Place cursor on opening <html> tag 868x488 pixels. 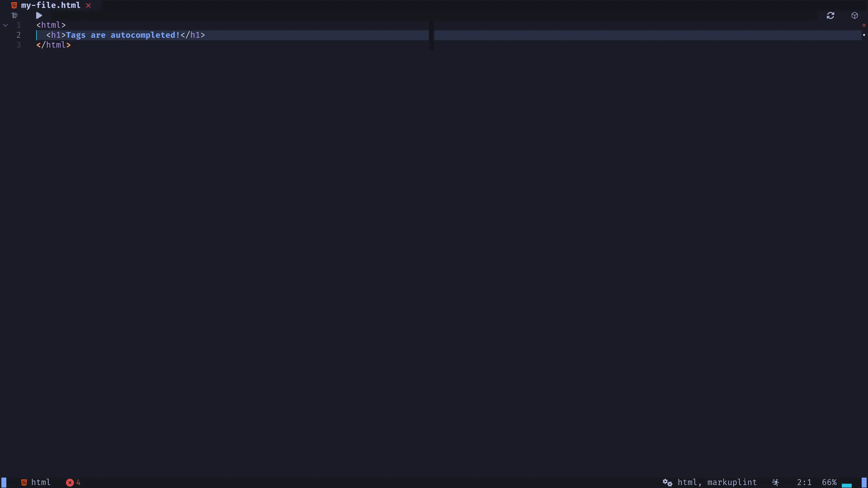(x=51, y=25)
